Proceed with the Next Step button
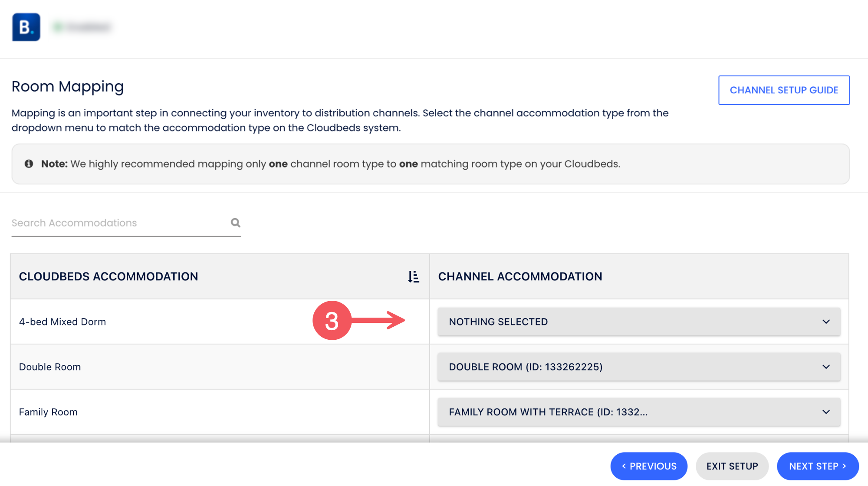The height and width of the screenshot is (486, 868). [817, 466]
